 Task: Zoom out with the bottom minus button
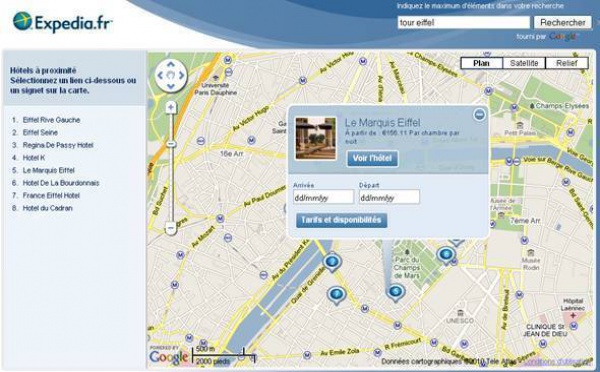tap(171, 228)
